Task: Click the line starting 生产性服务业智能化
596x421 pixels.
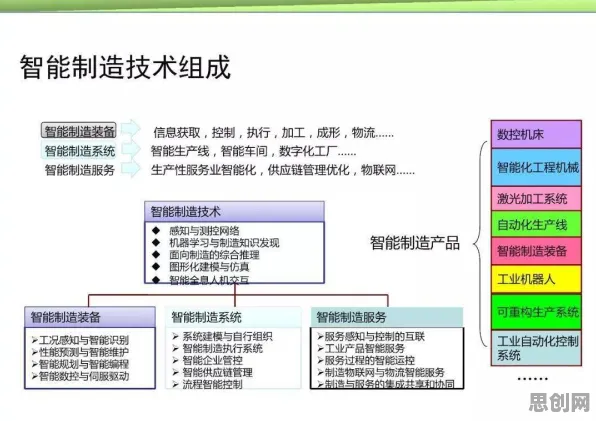Action: [x=283, y=170]
